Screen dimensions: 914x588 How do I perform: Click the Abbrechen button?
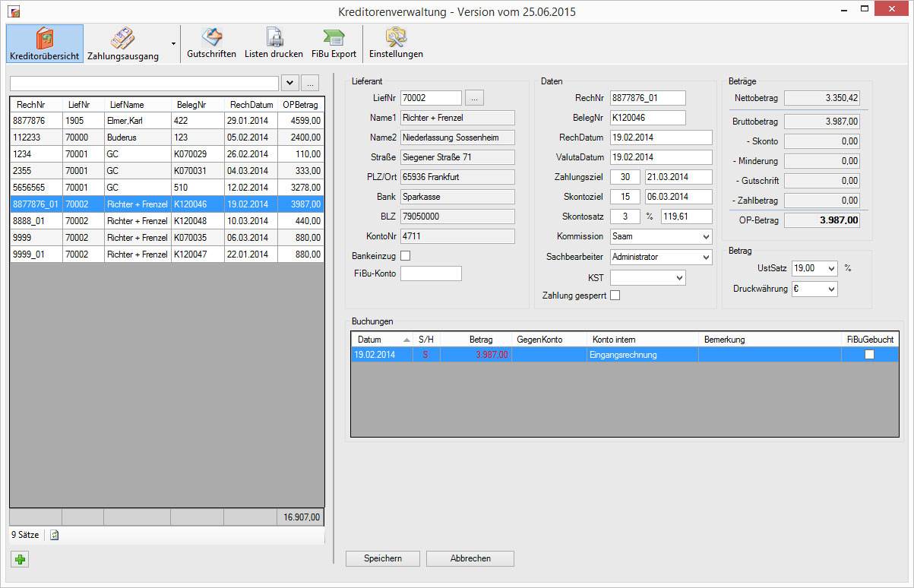tap(470, 558)
